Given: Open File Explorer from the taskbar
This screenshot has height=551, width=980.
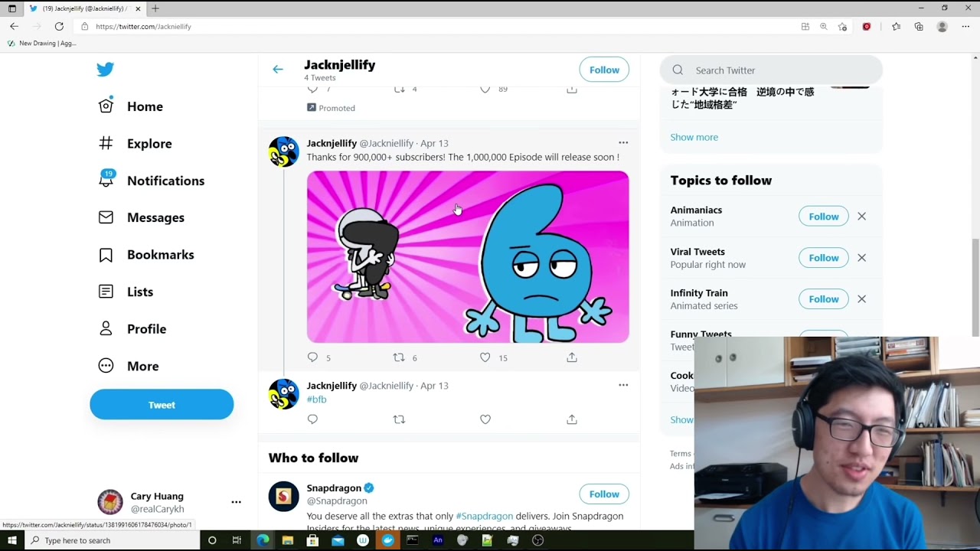Looking at the screenshot, I should (x=287, y=540).
